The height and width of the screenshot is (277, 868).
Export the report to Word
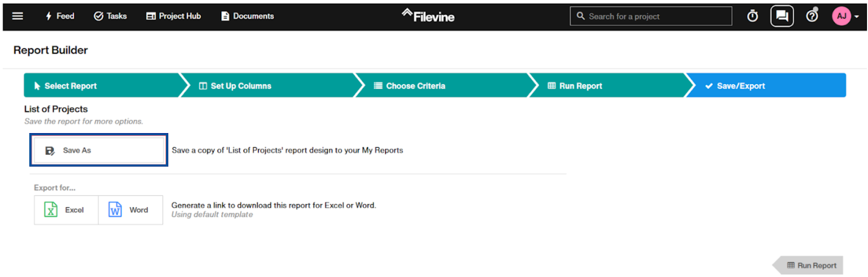(x=130, y=210)
